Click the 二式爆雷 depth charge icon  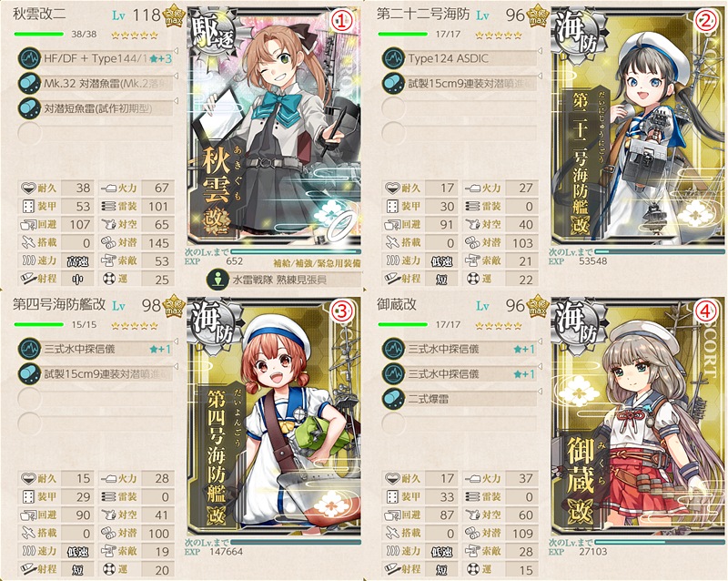point(393,399)
